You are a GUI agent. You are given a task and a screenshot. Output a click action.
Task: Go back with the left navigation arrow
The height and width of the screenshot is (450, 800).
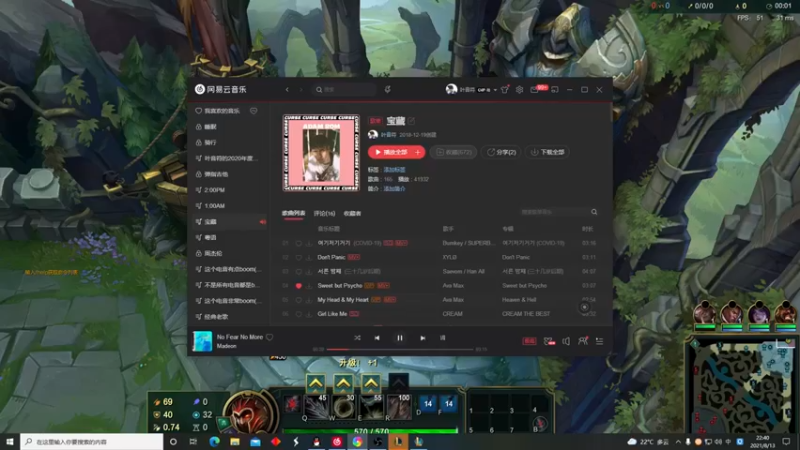(x=287, y=90)
